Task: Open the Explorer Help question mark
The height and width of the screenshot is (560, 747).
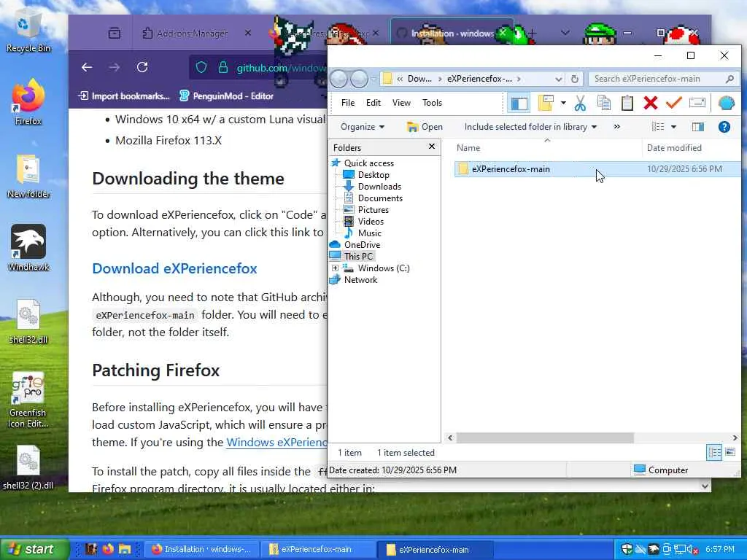Action: [x=724, y=127]
